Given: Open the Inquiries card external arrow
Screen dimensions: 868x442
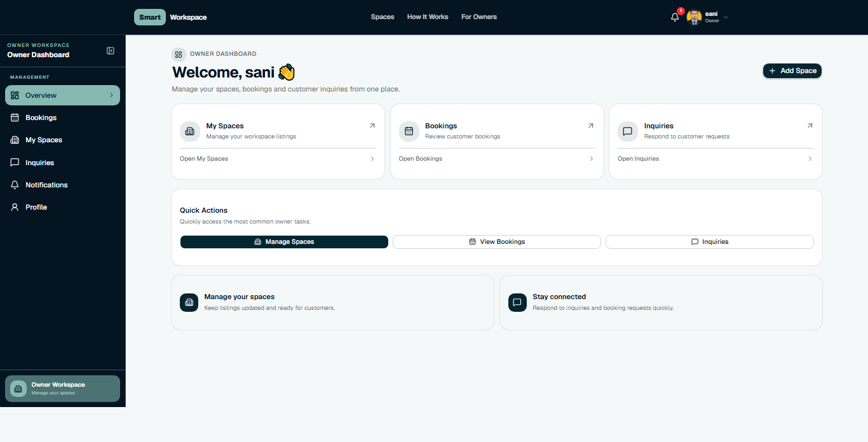Looking at the screenshot, I should [x=810, y=126].
